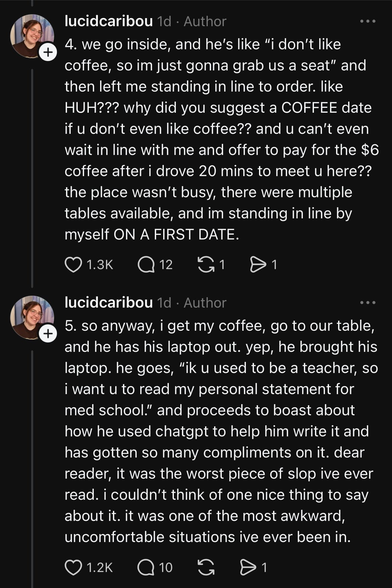Follow lucidcaribou via first avatar plus badge
The image size is (392, 588).
coord(48,52)
